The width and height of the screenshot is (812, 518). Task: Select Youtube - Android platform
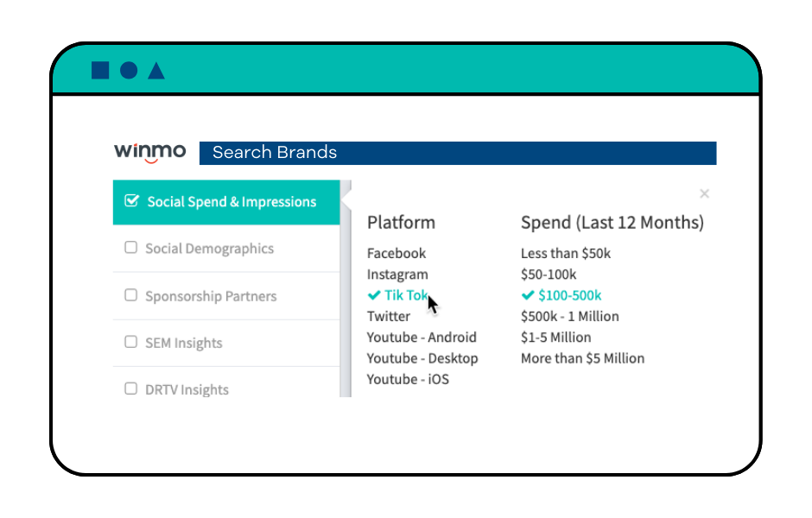422,338
